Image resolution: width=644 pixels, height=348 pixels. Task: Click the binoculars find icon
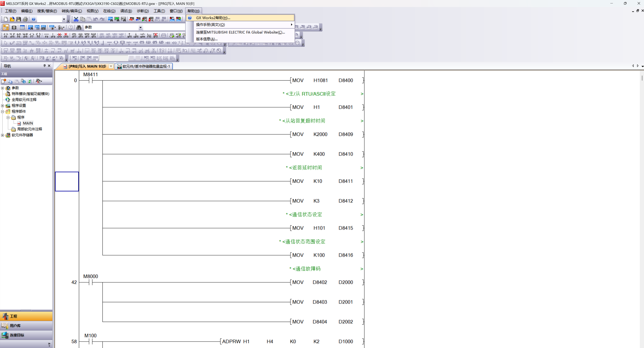[x=79, y=27]
